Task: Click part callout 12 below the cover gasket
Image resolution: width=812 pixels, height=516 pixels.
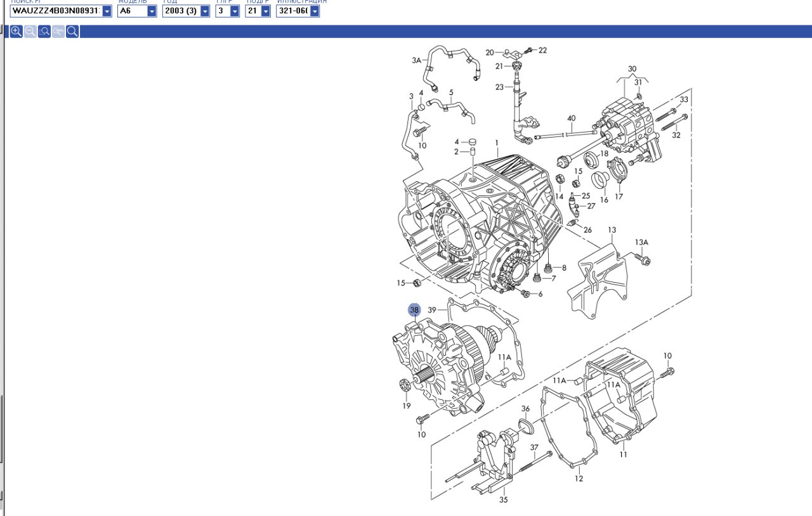Action: 579,479
